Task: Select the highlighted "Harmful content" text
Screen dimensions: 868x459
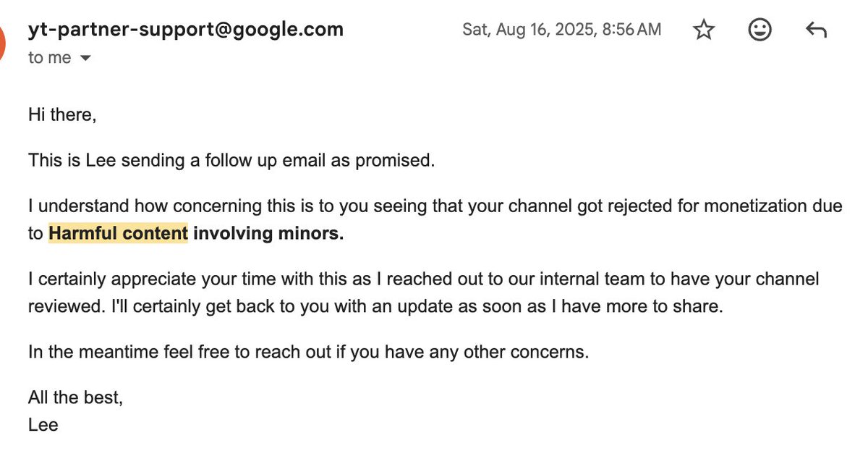Action: (x=118, y=234)
